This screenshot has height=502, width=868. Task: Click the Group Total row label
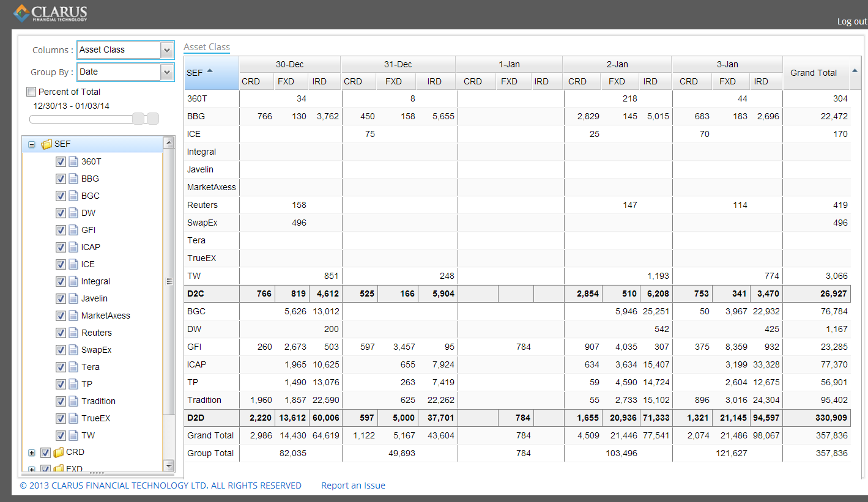click(x=210, y=453)
